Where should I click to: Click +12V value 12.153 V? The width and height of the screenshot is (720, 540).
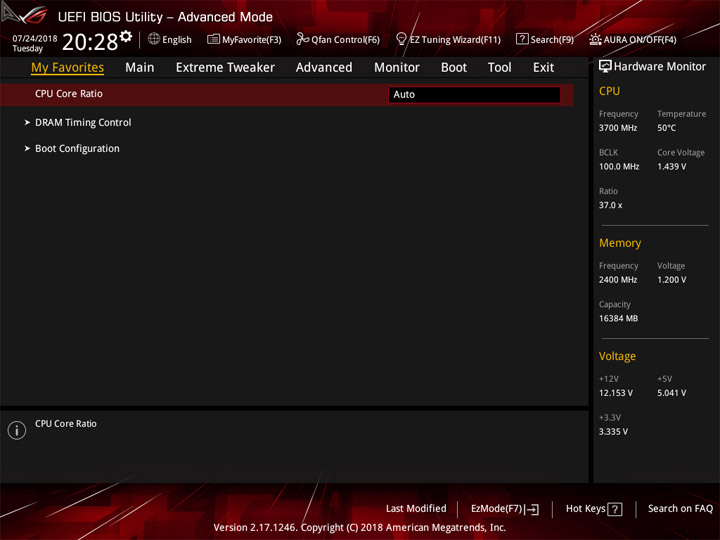[x=616, y=393]
